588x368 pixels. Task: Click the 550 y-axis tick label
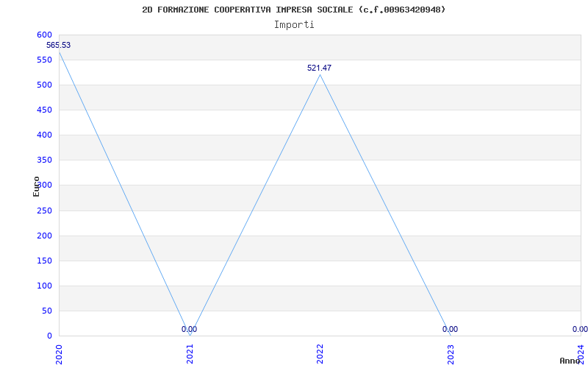tap(44, 60)
